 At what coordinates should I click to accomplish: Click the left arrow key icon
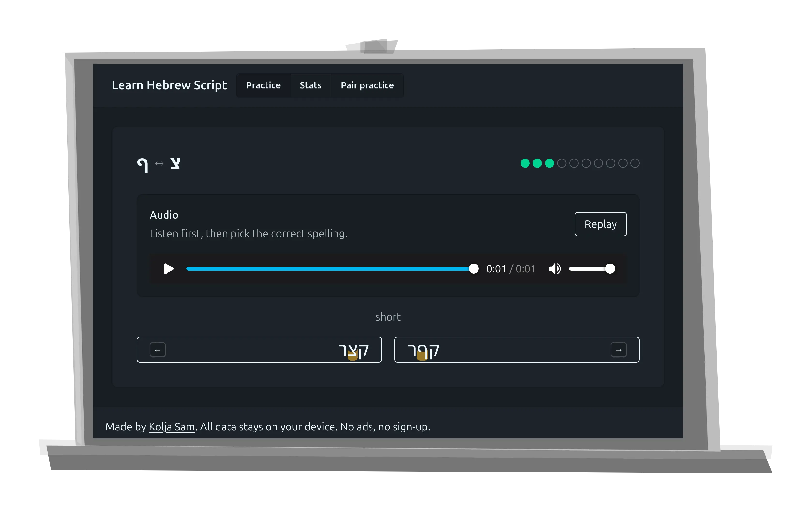158,350
